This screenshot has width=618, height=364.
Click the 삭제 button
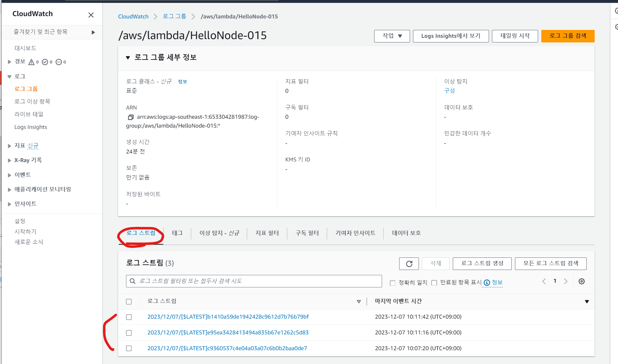(436, 263)
